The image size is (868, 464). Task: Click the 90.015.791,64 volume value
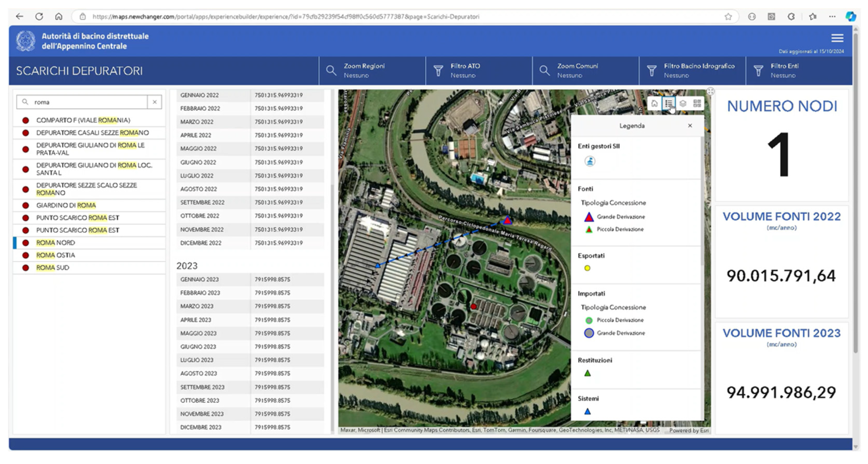[x=781, y=276]
